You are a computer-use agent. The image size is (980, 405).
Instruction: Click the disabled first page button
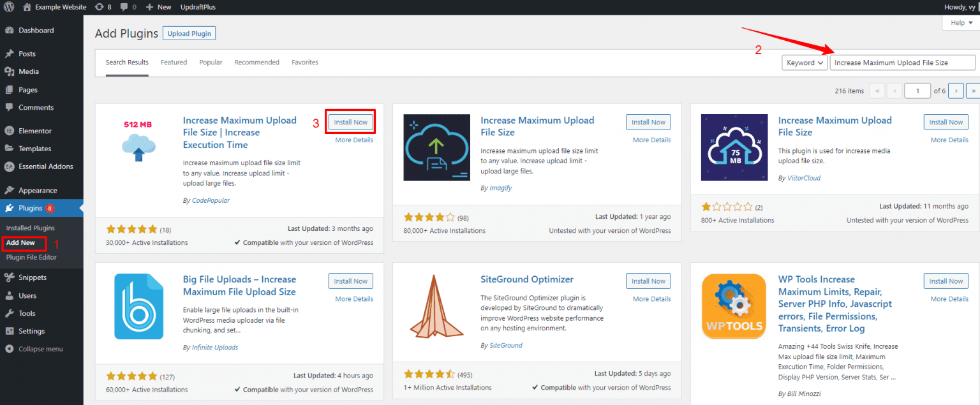click(877, 91)
